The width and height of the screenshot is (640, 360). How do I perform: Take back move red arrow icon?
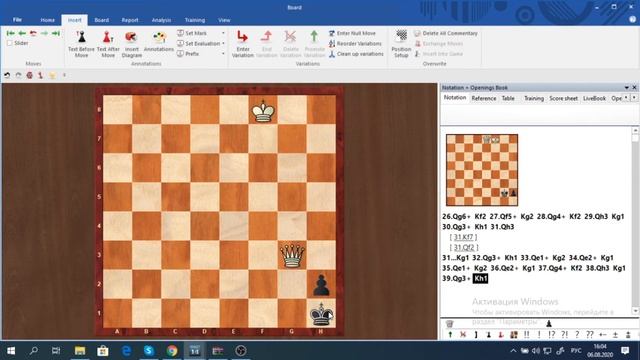[33, 33]
